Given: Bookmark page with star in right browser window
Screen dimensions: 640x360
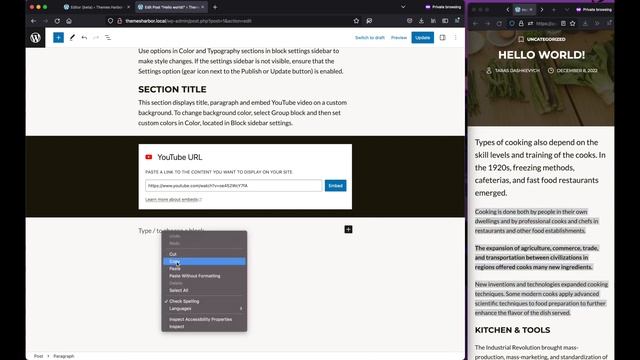Looking at the screenshot, I should pyautogui.click(x=573, y=24).
